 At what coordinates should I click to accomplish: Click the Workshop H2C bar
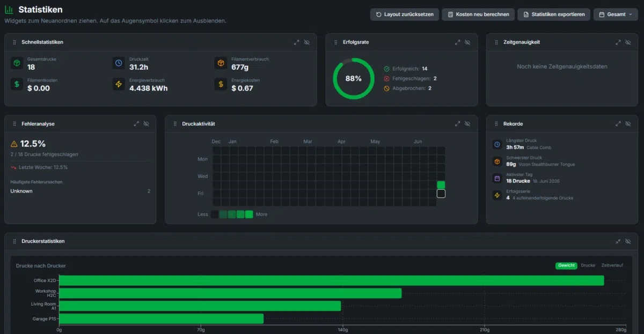coord(230,293)
